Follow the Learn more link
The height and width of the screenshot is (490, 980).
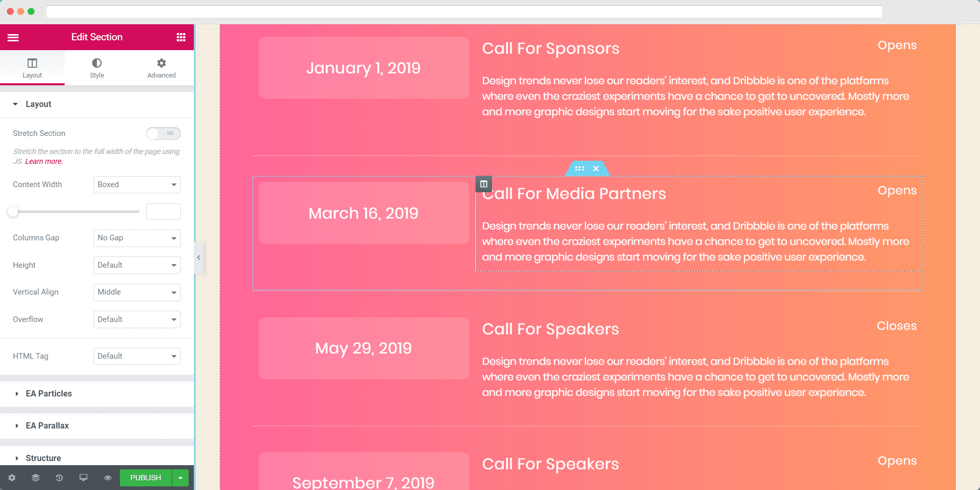coord(44,161)
